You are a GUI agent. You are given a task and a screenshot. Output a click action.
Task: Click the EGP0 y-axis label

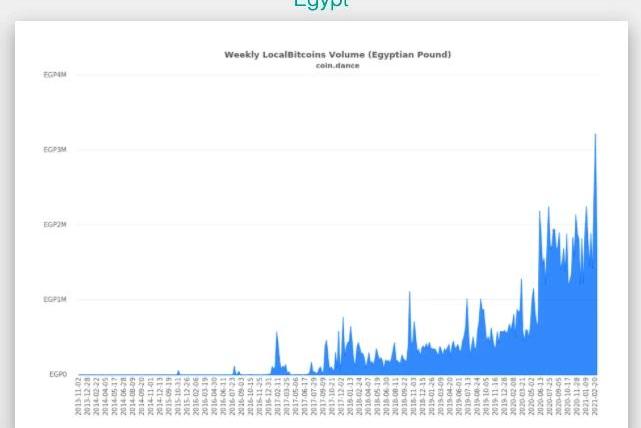point(58,374)
